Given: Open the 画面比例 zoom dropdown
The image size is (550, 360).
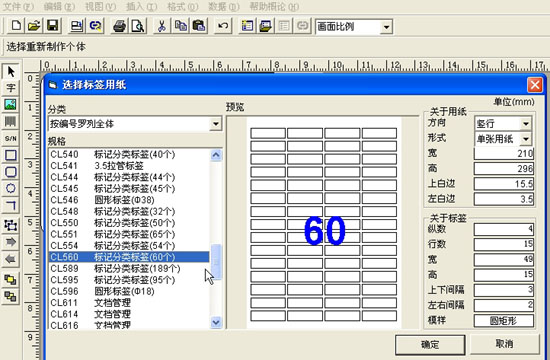Looking at the screenshot, I should pyautogui.click(x=386, y=27).
